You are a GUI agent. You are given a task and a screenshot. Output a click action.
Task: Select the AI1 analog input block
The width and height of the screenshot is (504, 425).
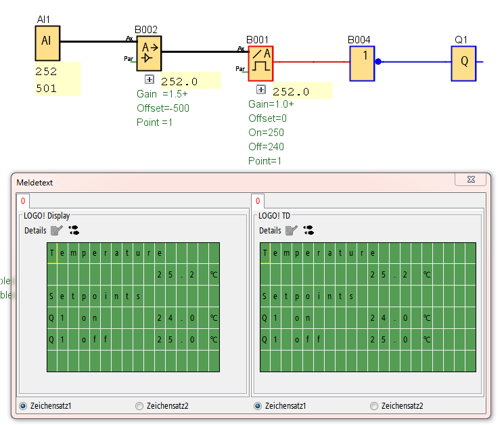click(47, 41)
